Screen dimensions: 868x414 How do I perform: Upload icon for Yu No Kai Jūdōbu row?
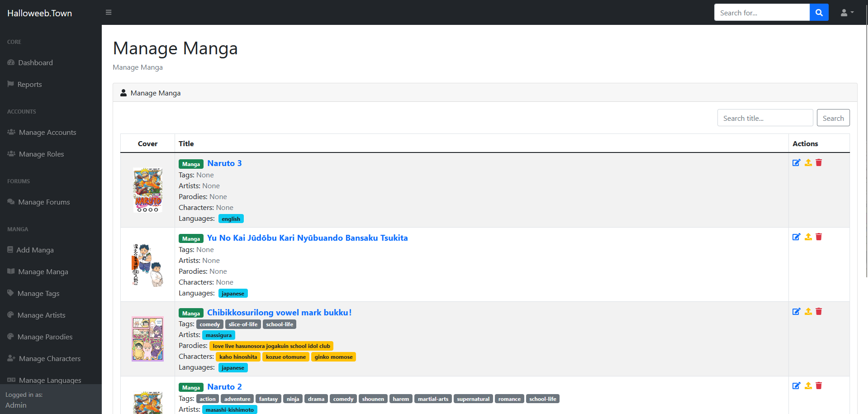(x=808, y=237)
